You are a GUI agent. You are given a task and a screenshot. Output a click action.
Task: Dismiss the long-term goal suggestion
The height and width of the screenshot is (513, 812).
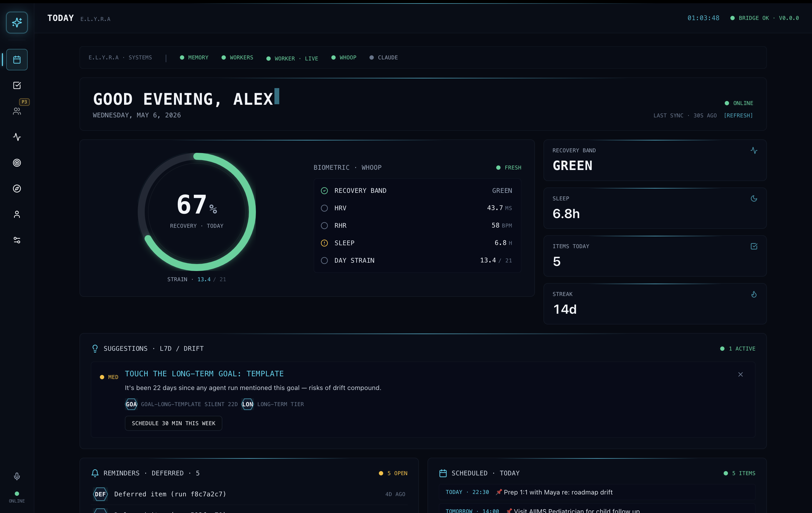tap(741, 374)
